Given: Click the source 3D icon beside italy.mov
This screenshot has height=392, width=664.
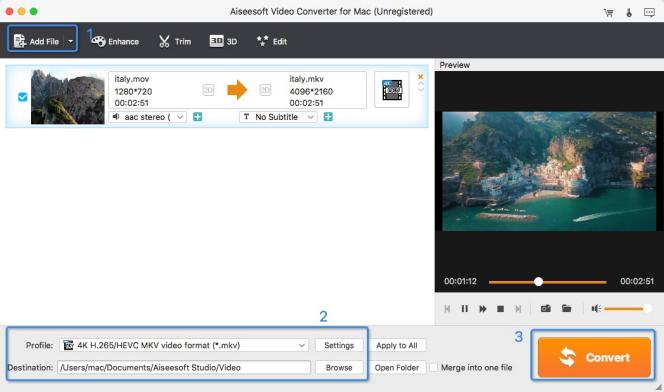Looking at the screenshot, I should pyautogui.click(x=208, y=90).
